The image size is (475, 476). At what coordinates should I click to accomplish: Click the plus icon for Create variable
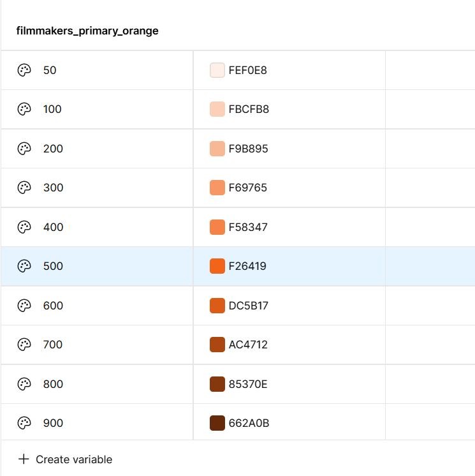(x=24, y=459)
